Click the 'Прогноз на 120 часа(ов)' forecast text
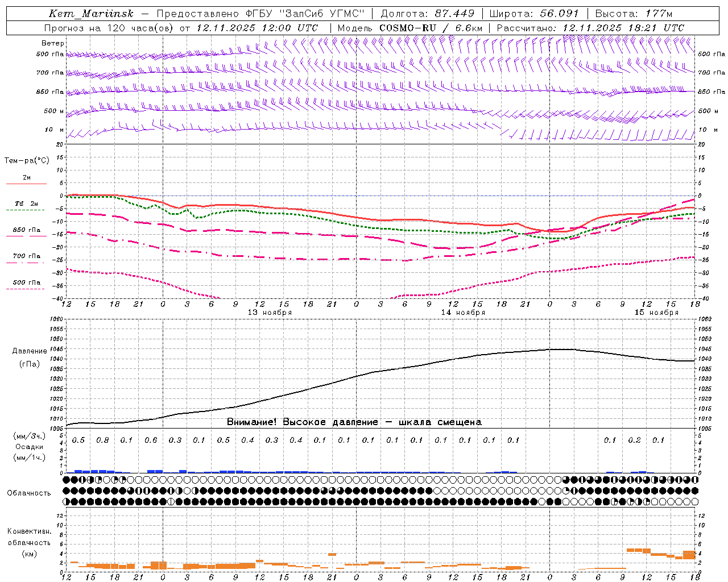 coord(109,28)
